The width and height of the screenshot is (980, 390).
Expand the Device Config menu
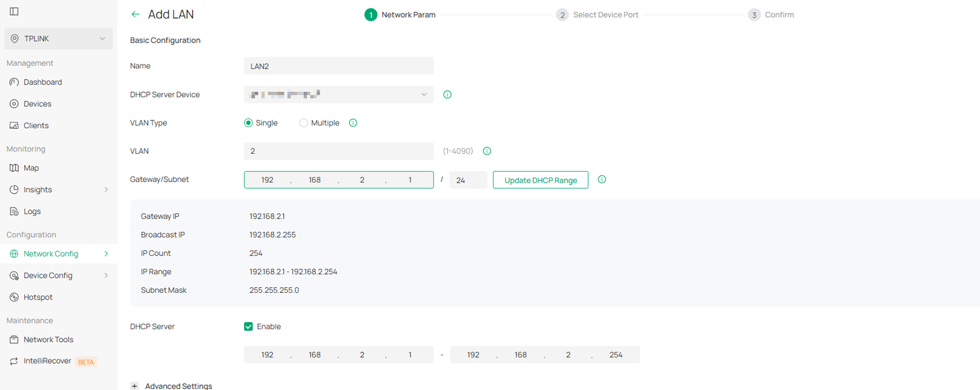pos(48,275)
